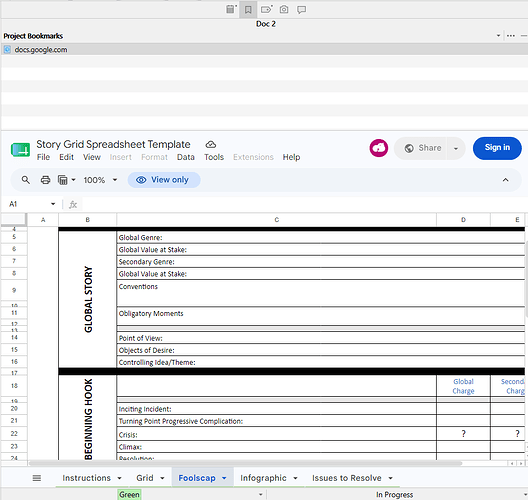This screenshot has width=528, height=500.
Task: Click the snapshots camera icon
Action: [284, 9]
